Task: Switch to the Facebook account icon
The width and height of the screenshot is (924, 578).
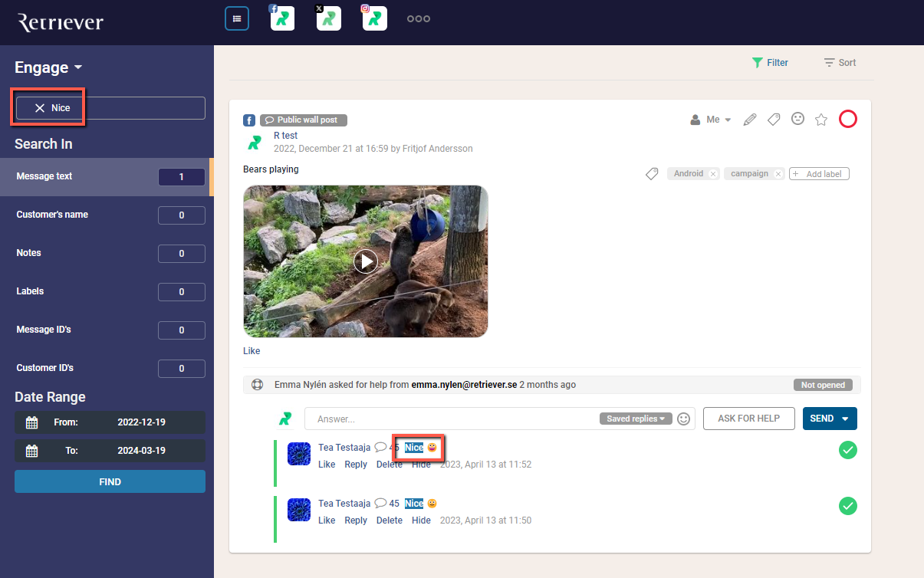Action: (x=282, y=18)
